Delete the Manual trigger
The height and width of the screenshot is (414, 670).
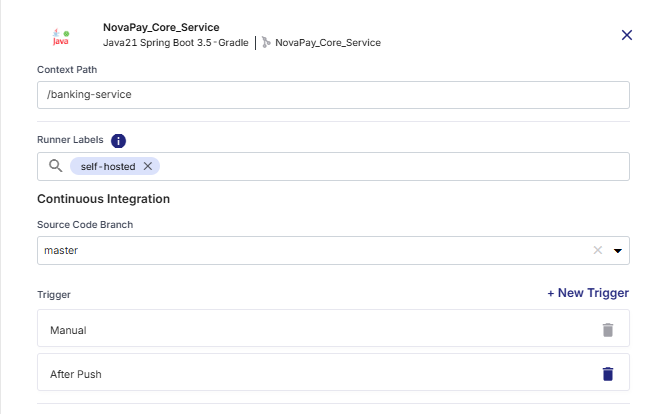(608, 330)
